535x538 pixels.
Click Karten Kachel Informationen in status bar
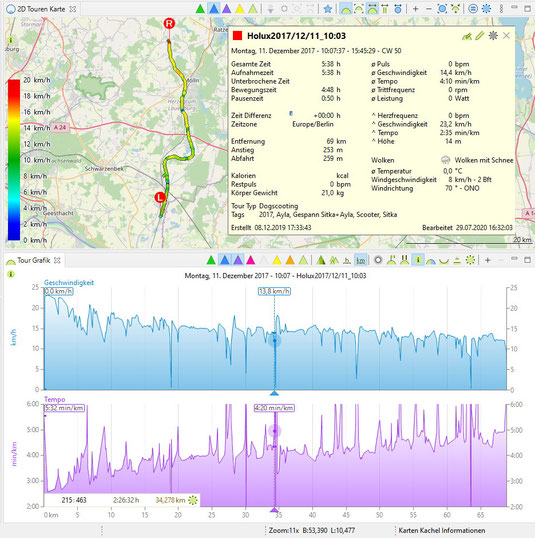[442, 531]
